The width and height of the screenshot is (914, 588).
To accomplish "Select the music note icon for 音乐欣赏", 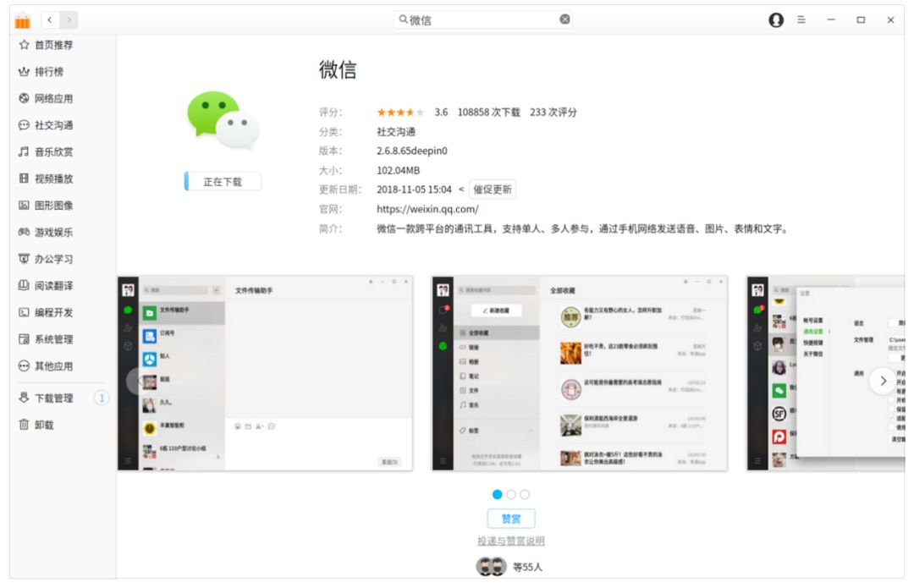I will pos(24,151).
